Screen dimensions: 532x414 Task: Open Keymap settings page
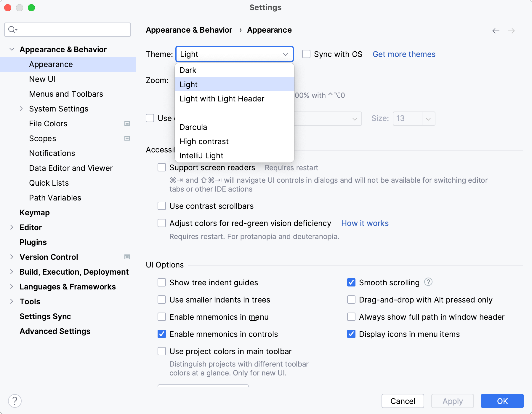(x=35, y=213)
